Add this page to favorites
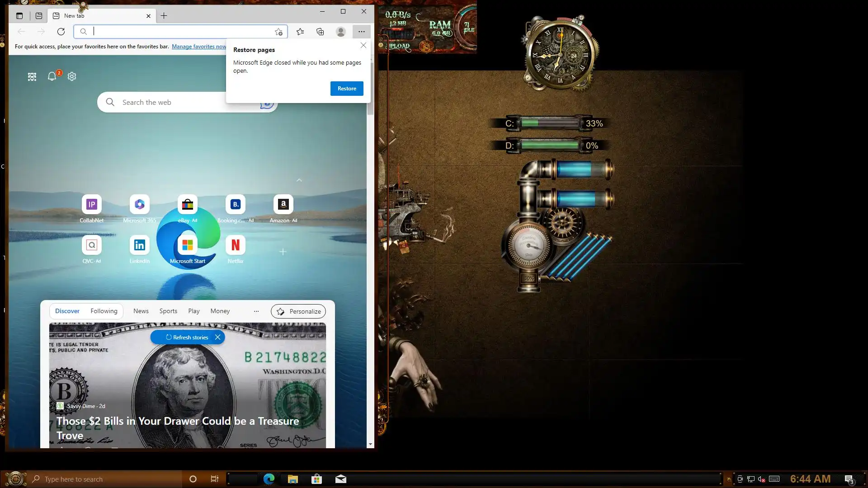Screen dimensions: 868x488 [x=278, y=32]
